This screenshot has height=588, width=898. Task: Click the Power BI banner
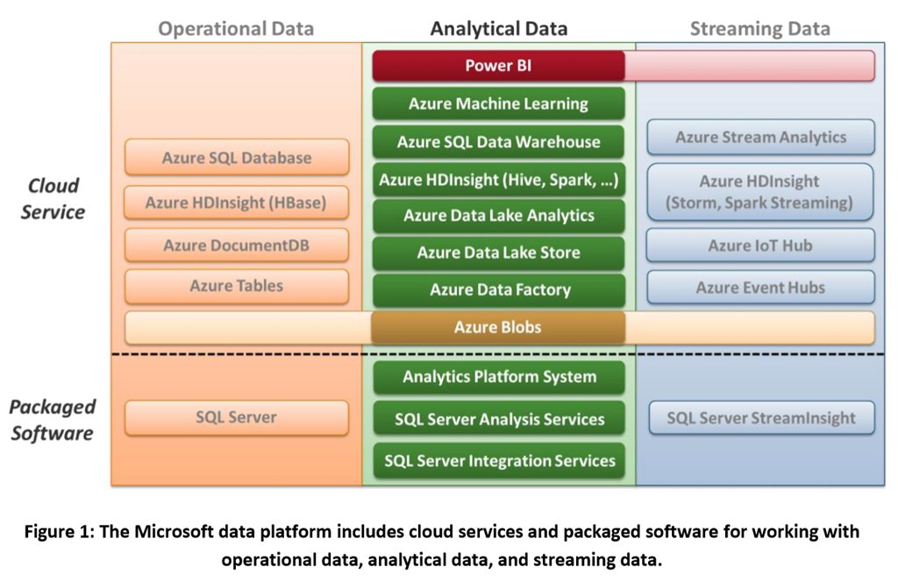[498, 65]
